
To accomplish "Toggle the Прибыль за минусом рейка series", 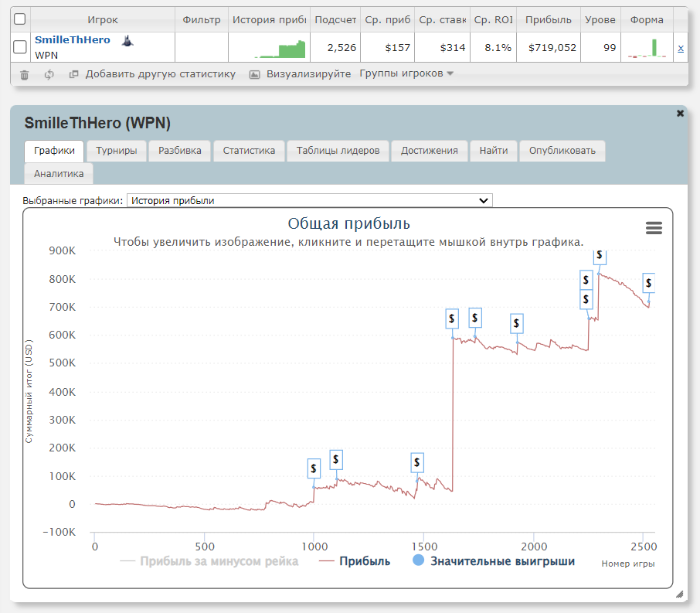I will [209, 561].
